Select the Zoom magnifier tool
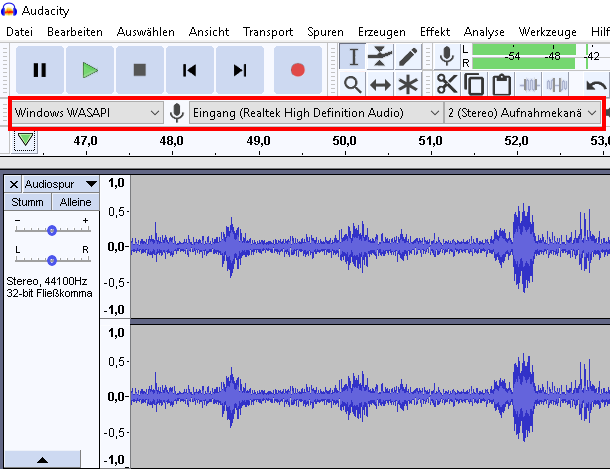The height and width of the screenshot is (469, 610). 352,84
